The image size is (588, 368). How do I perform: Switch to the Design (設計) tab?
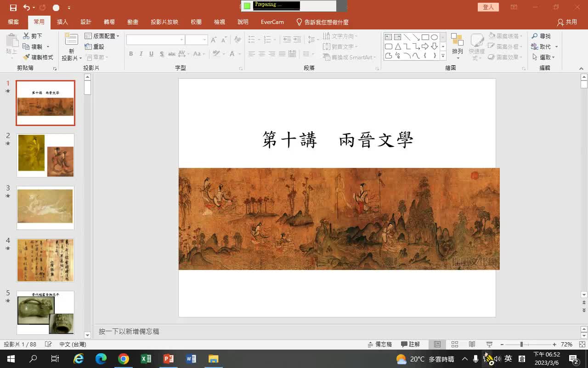pyautogui.click(x=86, y=22)
